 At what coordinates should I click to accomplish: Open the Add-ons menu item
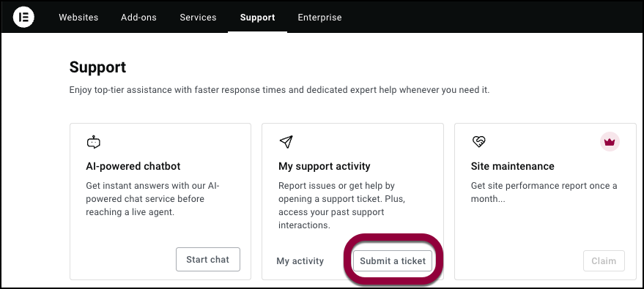click(x=138, y=18)
